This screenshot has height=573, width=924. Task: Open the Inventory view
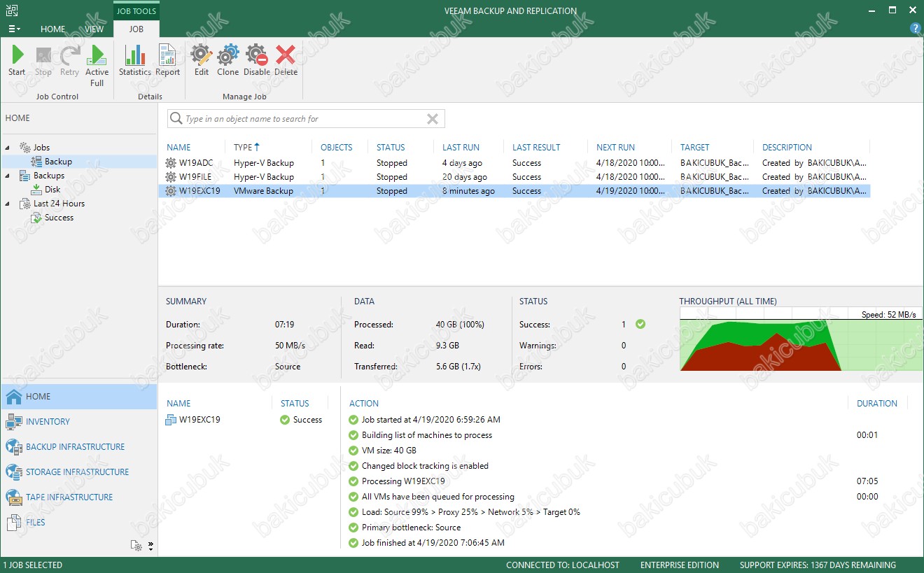pyautogui.click(x=48, y=422)
